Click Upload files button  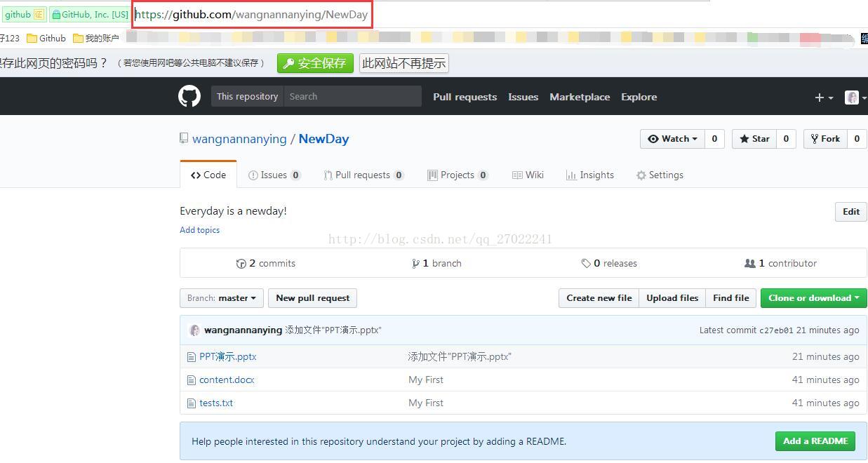pos(672,298)
